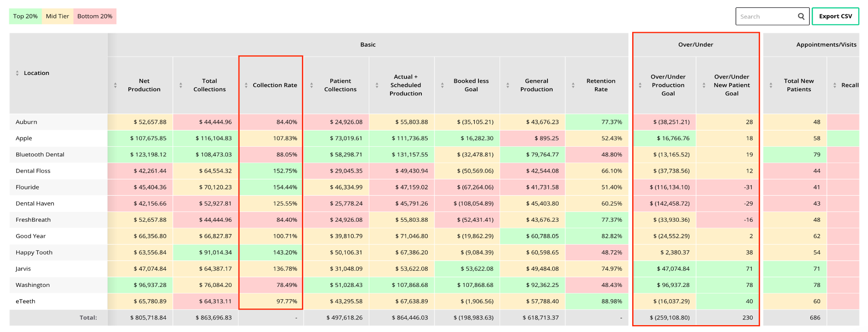Screen dimensions: 868x332
Task: Select the Dental Floss location
Action: pos(58,171)
